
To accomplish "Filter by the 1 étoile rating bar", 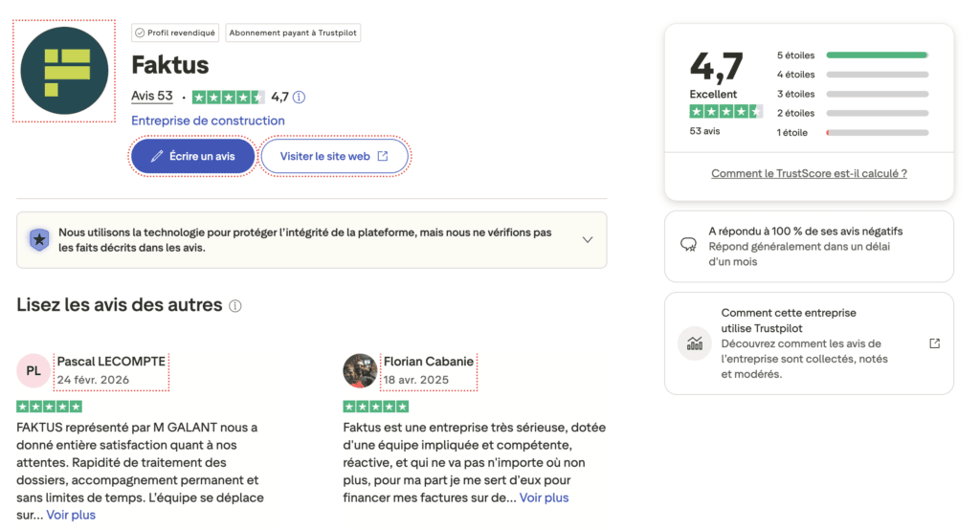I will pos(878,132).
